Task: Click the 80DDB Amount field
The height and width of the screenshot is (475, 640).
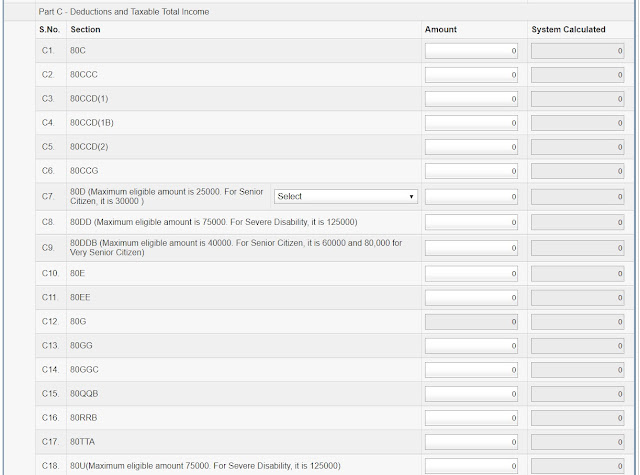Action: click(472, 248)
